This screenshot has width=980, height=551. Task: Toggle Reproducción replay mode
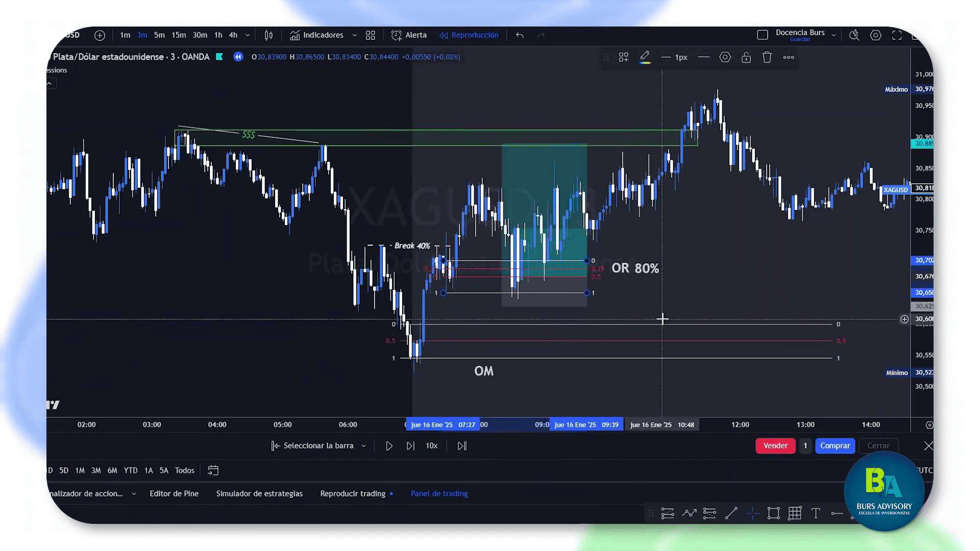pos(469,35)
